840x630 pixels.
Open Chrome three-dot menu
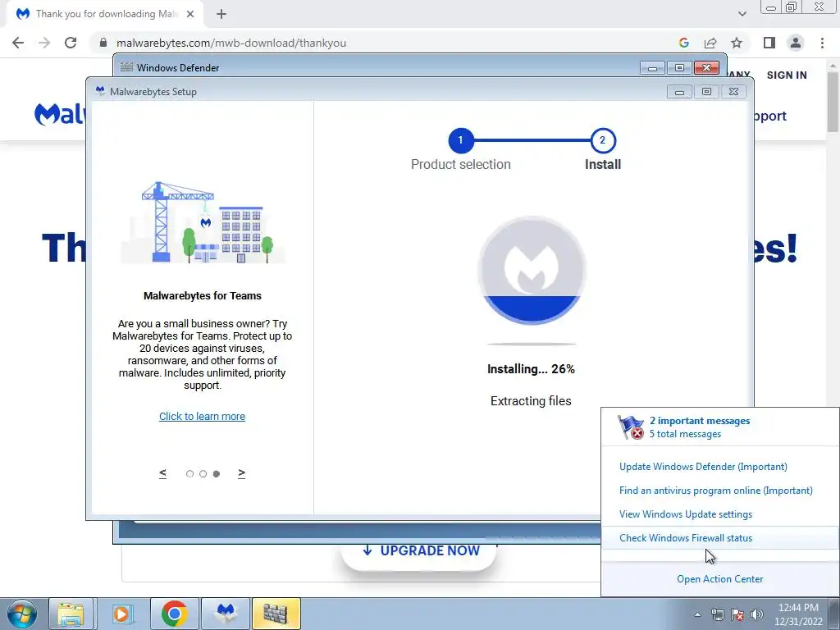822,43
